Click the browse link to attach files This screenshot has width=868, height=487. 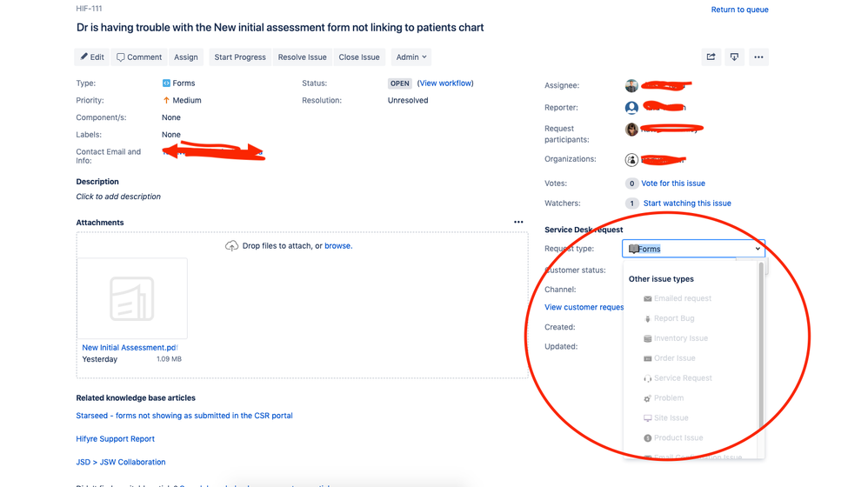(x=337, y=246)
